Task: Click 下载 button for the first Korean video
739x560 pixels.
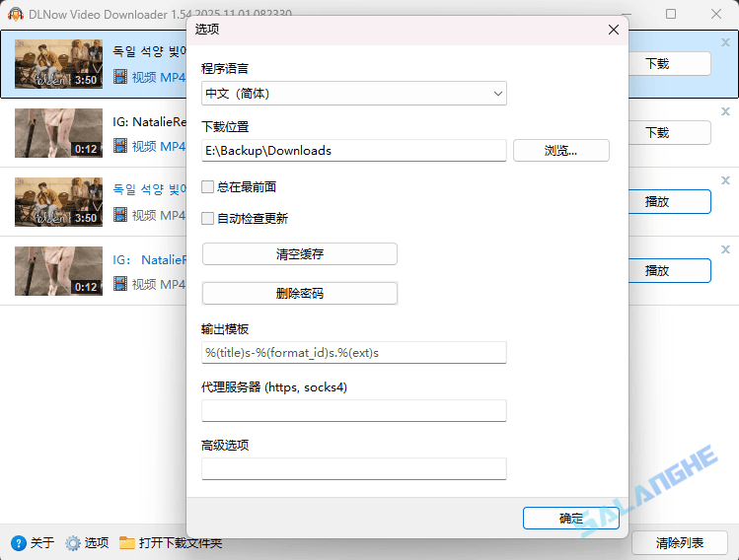Action: [x=669, y=63]
